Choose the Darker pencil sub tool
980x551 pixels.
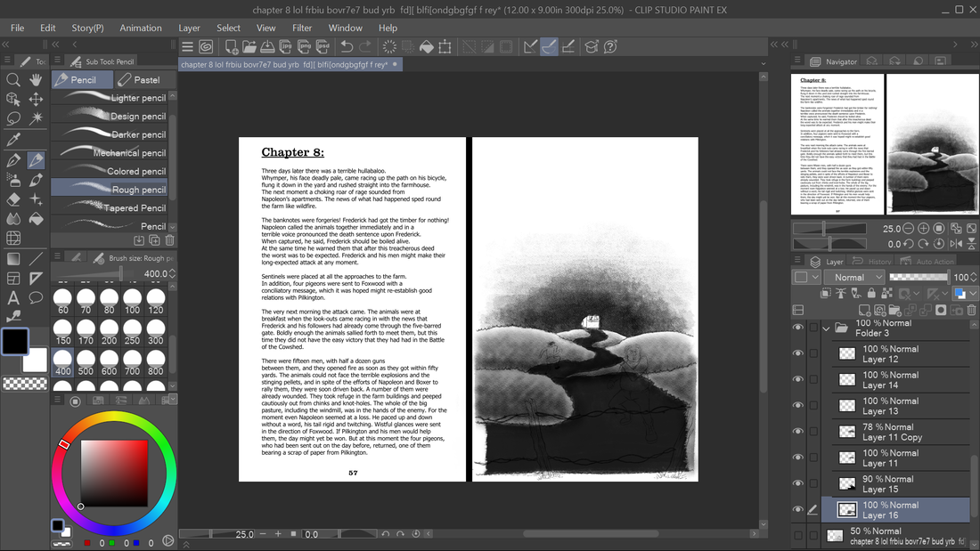109,134
